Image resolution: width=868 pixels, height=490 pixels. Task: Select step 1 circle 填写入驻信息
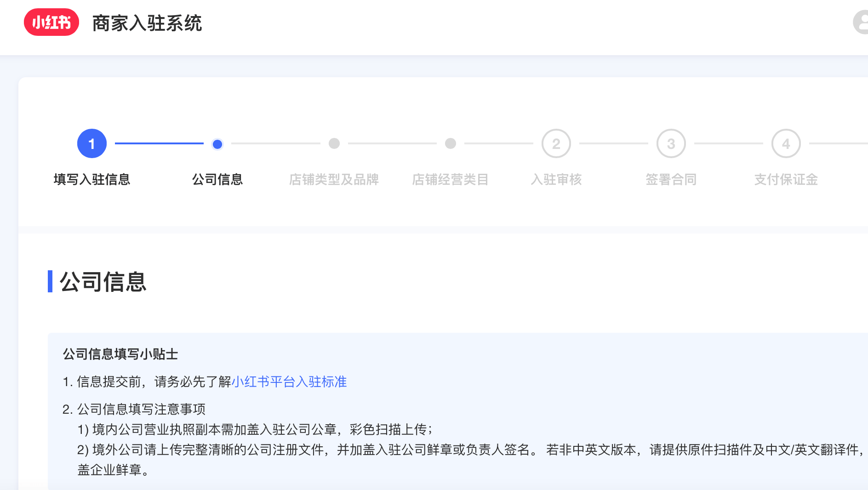click(x=92, y=143)
